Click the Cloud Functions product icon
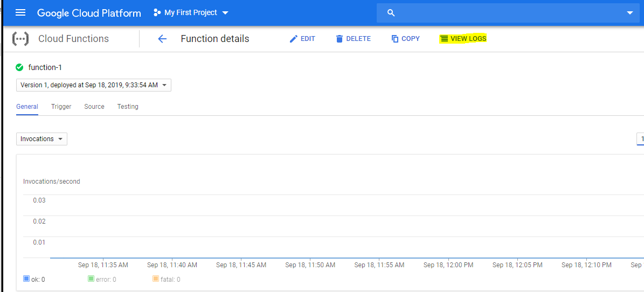 [x=20, y=39]
